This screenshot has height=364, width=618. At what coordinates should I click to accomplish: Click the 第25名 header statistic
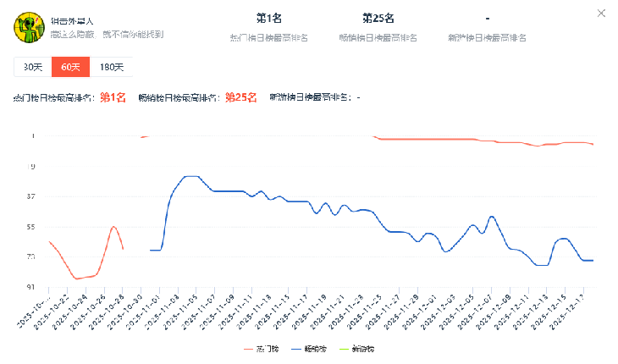point(378,18)
